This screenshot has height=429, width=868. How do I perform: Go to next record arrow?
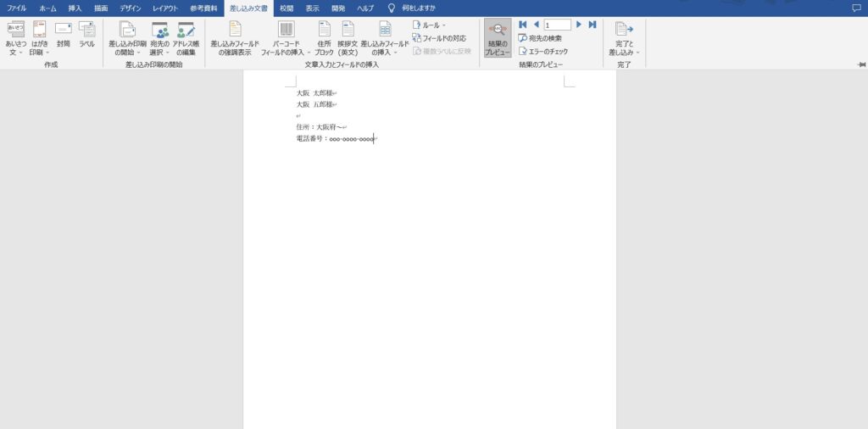[579, 25]
